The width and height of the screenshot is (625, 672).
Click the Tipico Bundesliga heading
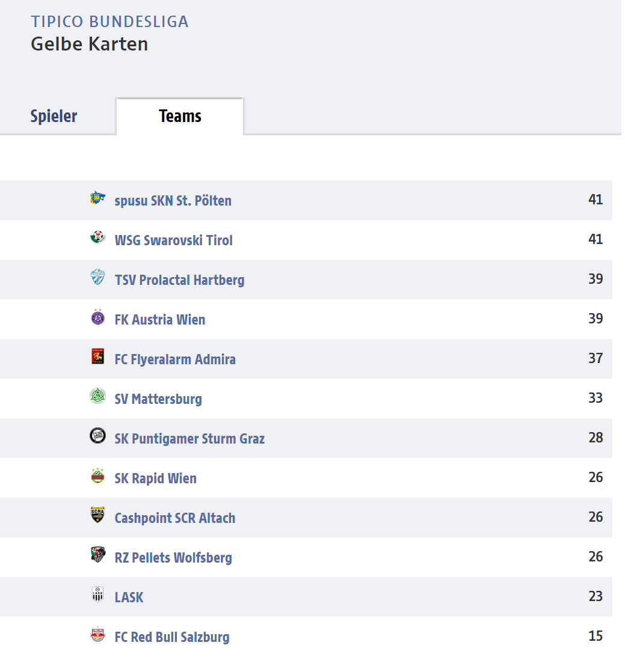coord(109,22)
